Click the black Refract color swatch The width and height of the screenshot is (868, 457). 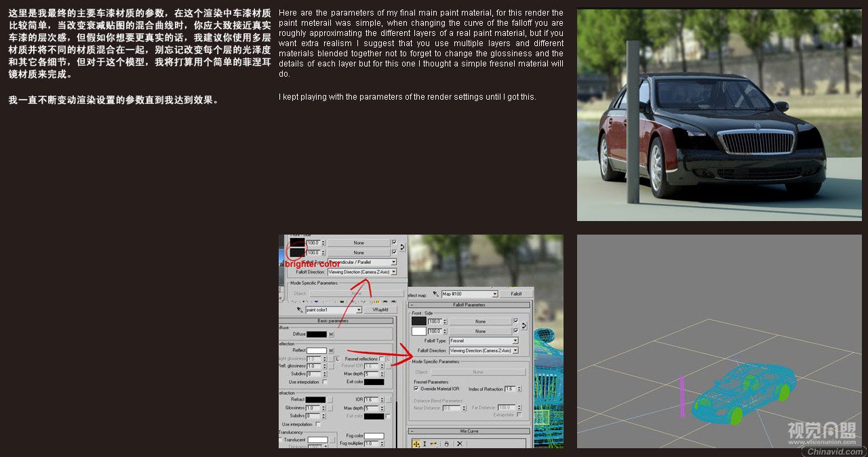(315, 399)
